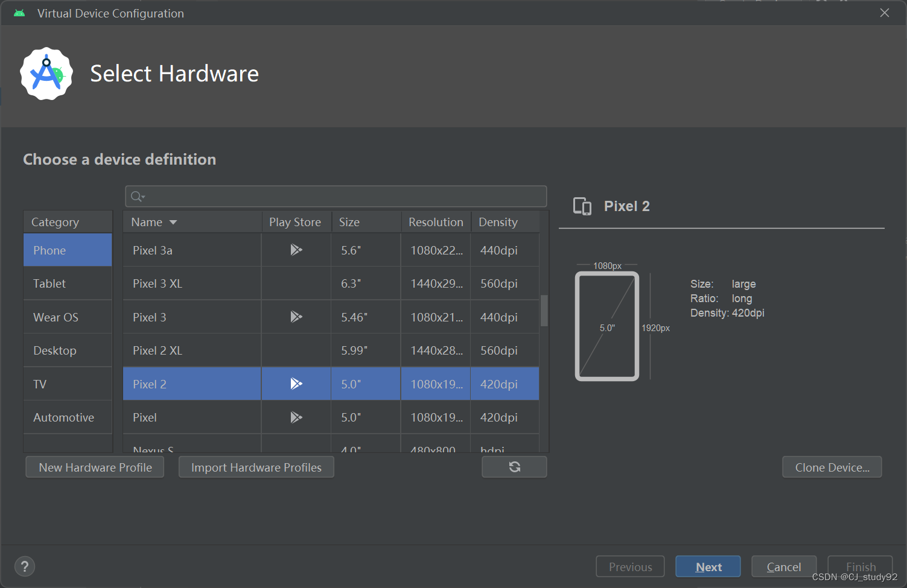Click the Play Store icon in the Pixel row
Image resolution: width=907 pixels, height=588 pixels.
[x=296, y=417]
